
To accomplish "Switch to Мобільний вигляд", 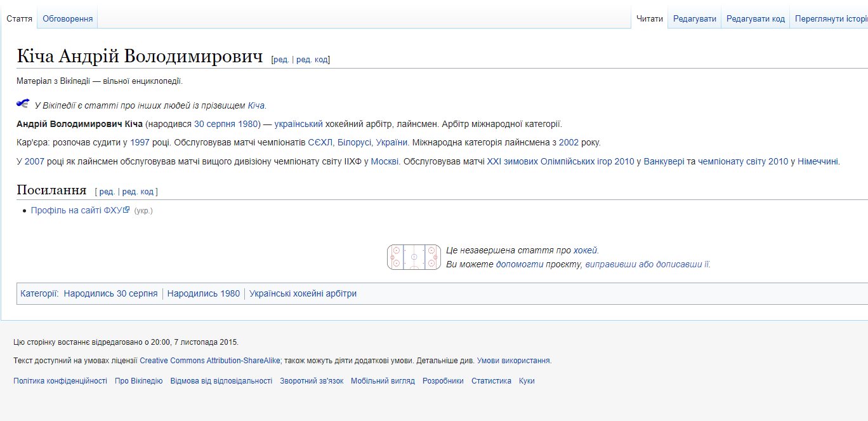I will point(383,381).
